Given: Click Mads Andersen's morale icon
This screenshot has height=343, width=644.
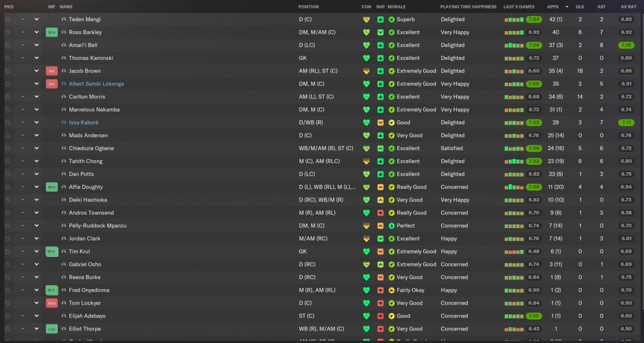Looking at the screenshot, I should [x=391, y=135].
